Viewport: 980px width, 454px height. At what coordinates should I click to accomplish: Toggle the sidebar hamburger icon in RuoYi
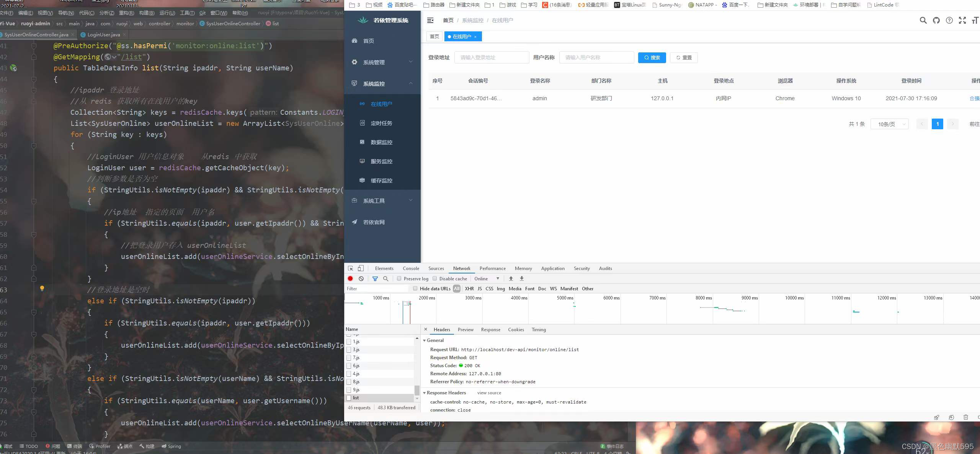click(x=430, y=20)
